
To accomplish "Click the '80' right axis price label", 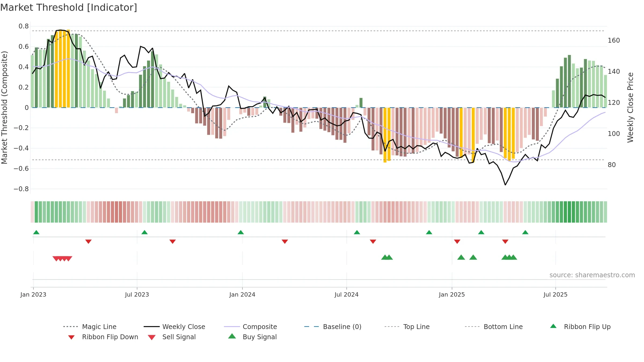I will click(x=612, y=165).
